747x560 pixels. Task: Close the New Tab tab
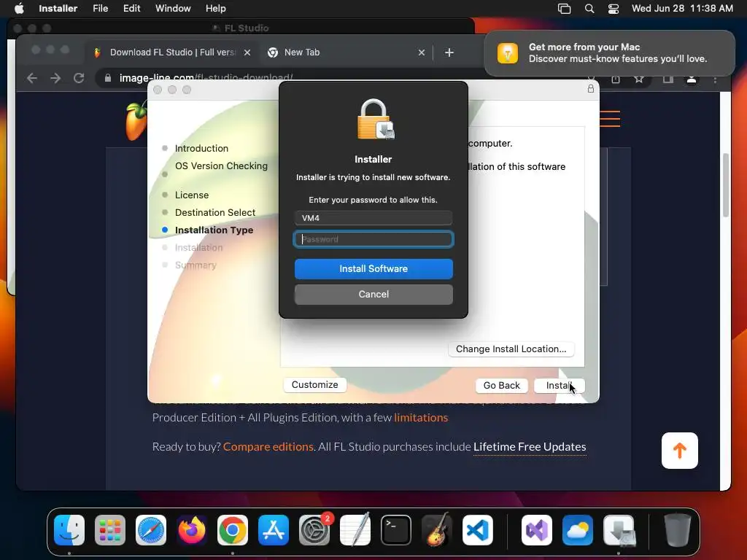pos(422,52)
